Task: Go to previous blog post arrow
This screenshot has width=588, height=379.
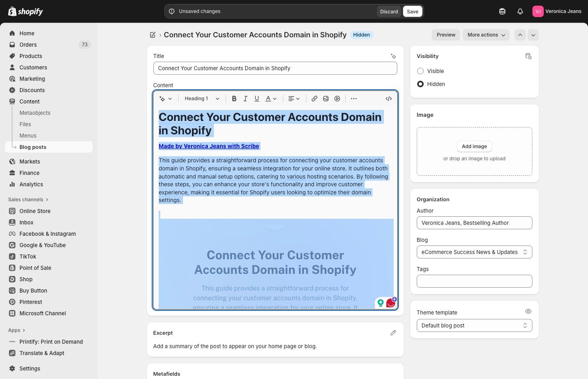Action: pos(520,35)
